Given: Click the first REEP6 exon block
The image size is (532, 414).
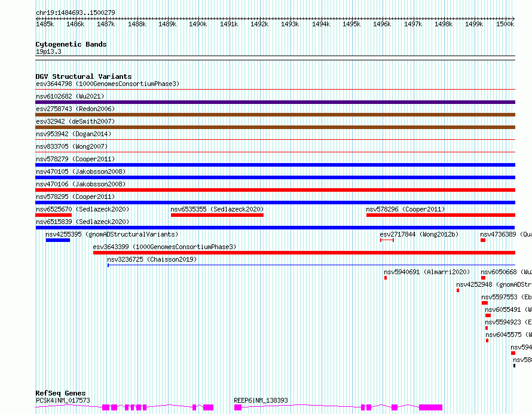Looking at the screenshot, I should (238, 407).
